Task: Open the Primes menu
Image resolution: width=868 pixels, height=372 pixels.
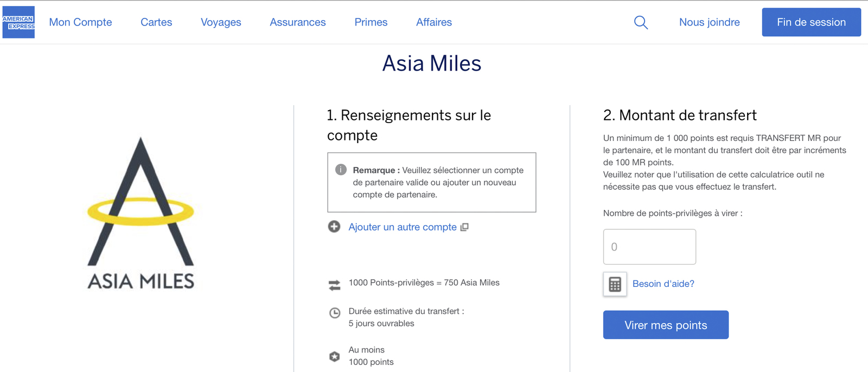Action: pyautogui.click(x=371, y=22)
